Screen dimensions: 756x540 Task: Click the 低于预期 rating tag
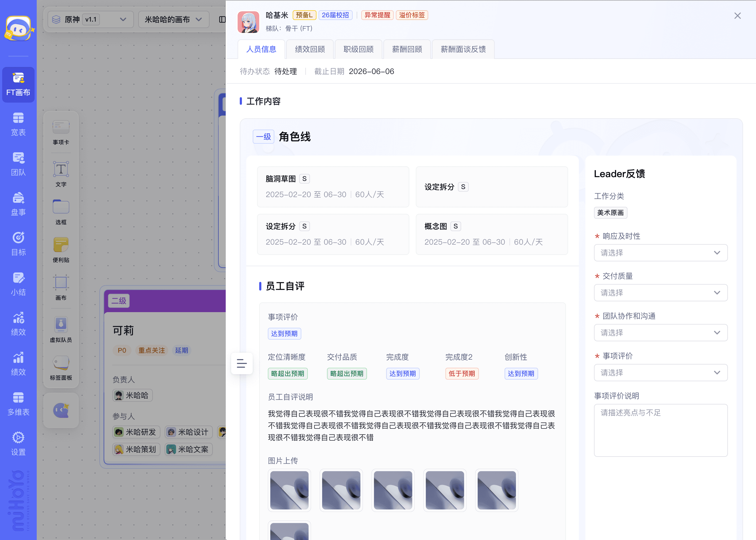click(462, 374)
